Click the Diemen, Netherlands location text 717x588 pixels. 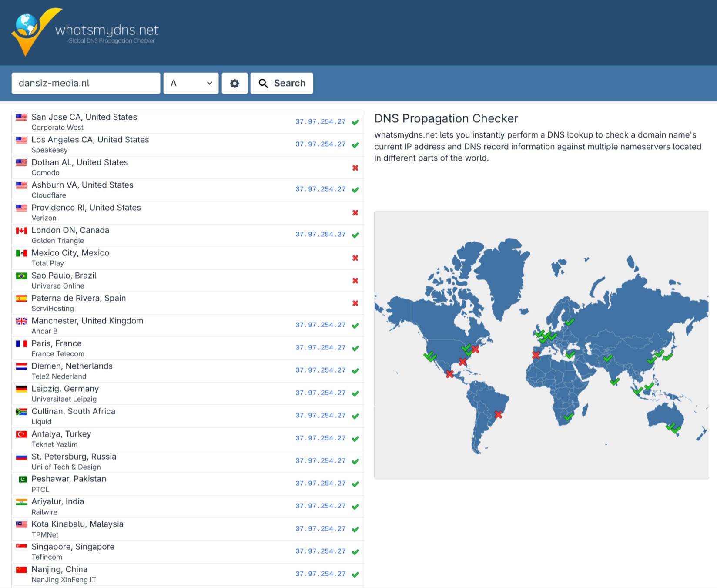(72, 366)
